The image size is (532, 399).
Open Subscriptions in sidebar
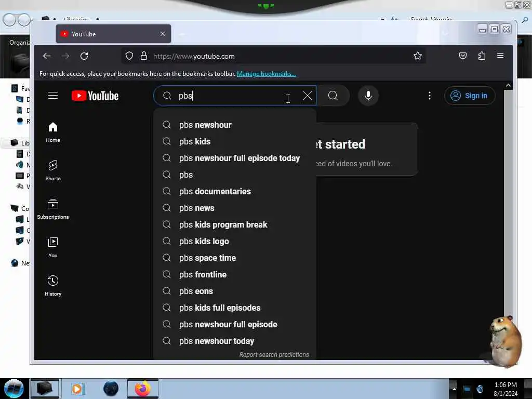click(x=53, y=209)
